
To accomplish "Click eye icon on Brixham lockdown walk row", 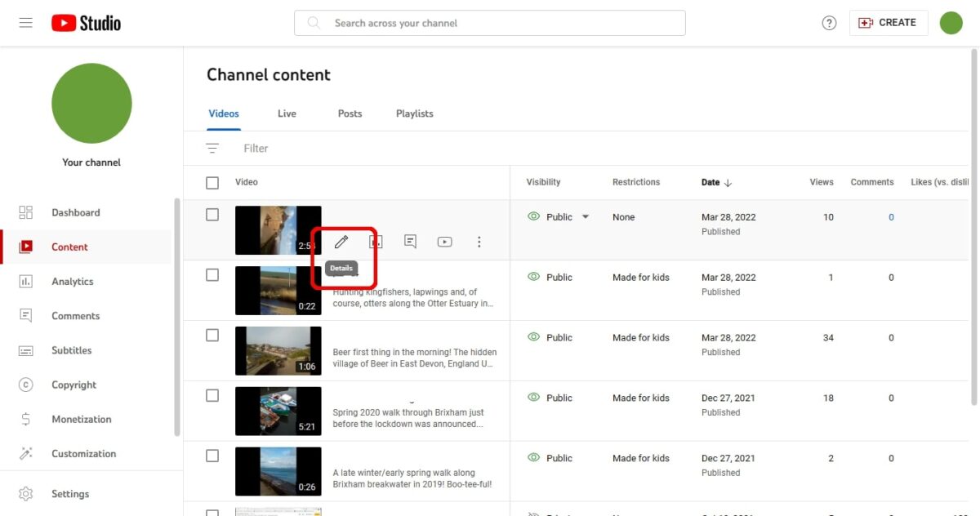I will (534, 398).
